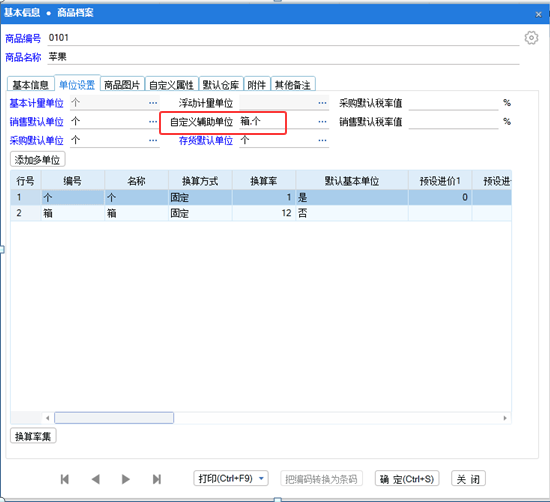Screen dimensions: 550x502
Task: Open the 其他备注 tab
Action: (x=293, y=85)
